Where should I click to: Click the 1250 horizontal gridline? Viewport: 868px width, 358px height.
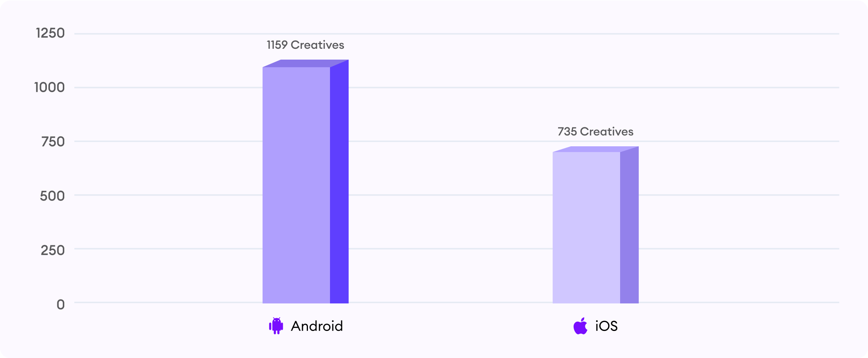[457, 34]
